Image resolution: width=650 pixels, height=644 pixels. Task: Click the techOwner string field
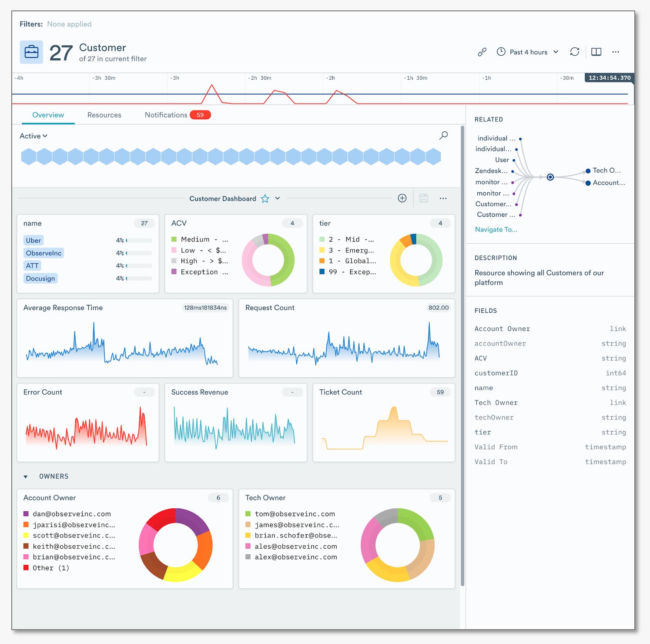click(550, 418)
